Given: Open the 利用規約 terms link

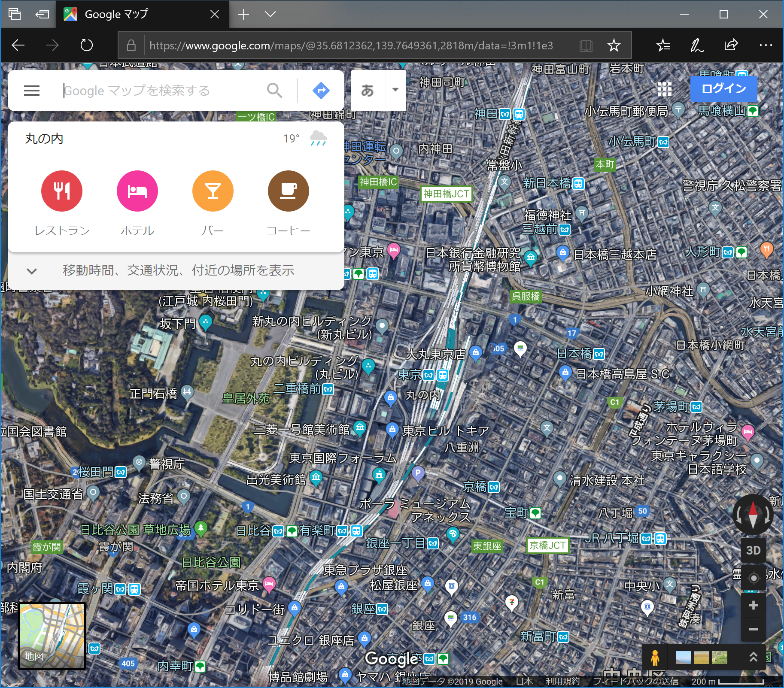Looking at the screenshot, I should [562, 681].
